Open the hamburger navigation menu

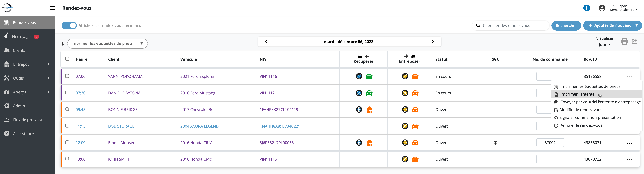pyautogui.click(x=52, y=8)
